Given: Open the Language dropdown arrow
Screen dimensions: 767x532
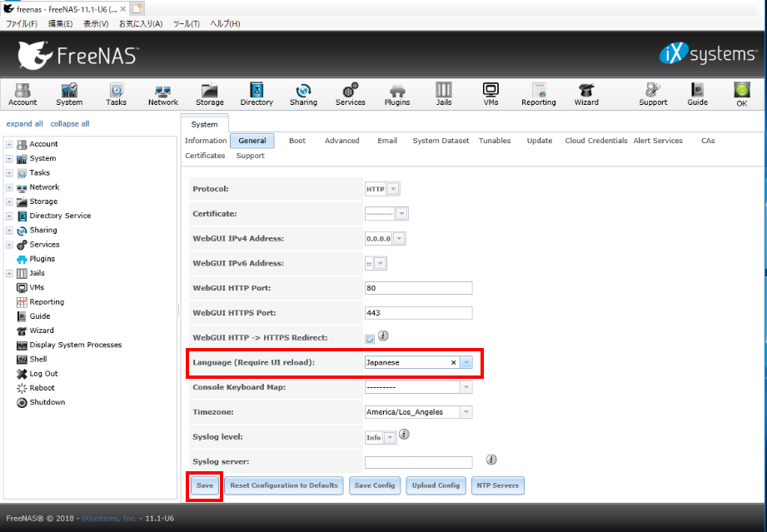Looking at the screenshot, I should tap(466, 362).
